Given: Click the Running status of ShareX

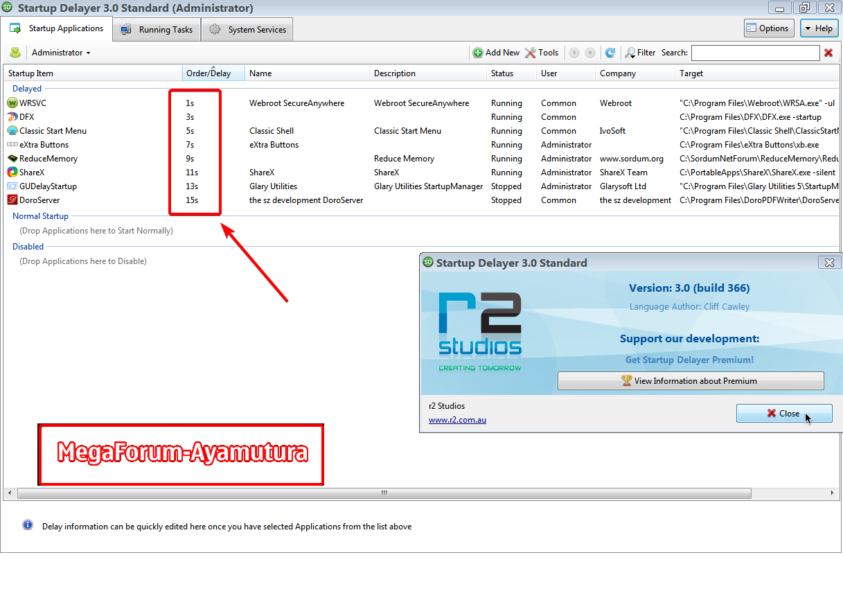Looking at the screenshot, I should click(506, 173).
